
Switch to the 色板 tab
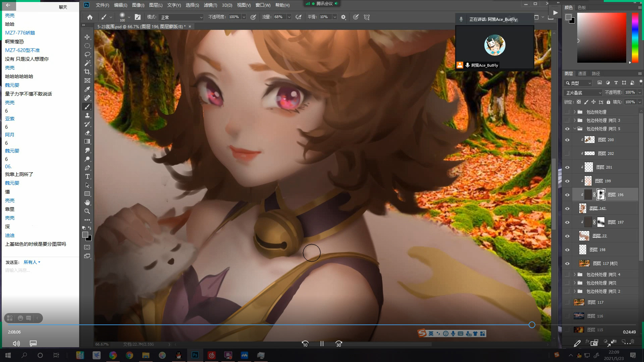(582, 7)
